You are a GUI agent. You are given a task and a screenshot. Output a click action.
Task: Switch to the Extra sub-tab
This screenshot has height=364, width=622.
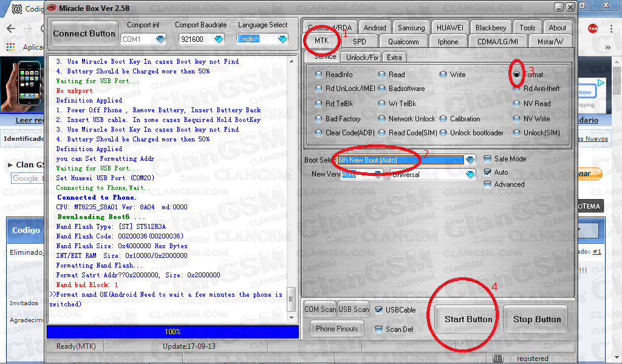[394, 58]
